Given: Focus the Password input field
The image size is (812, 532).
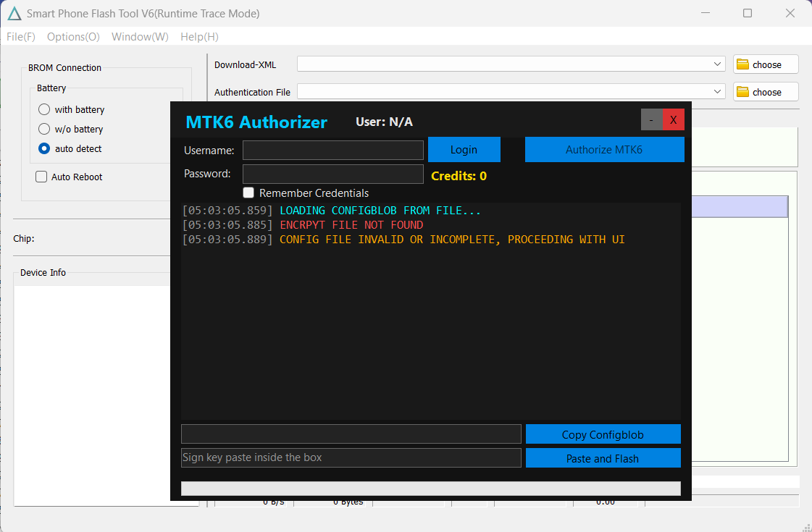Looking at the screenshot, I should (333, 174).
